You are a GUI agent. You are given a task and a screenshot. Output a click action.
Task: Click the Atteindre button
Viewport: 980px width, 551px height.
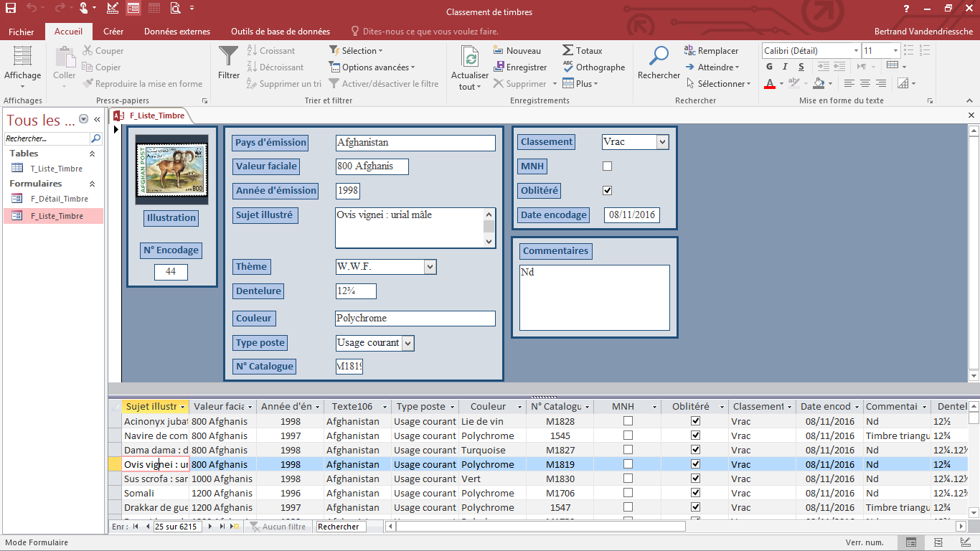pyautogui.click(x=712, y=67)
